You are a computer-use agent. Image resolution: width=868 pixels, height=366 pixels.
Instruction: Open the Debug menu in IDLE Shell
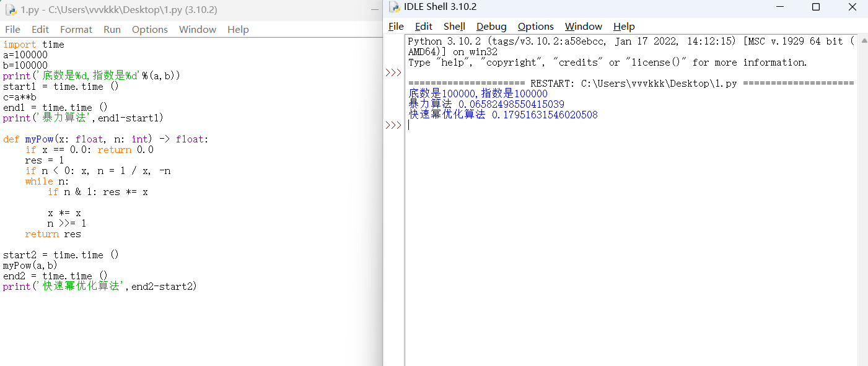491,26
